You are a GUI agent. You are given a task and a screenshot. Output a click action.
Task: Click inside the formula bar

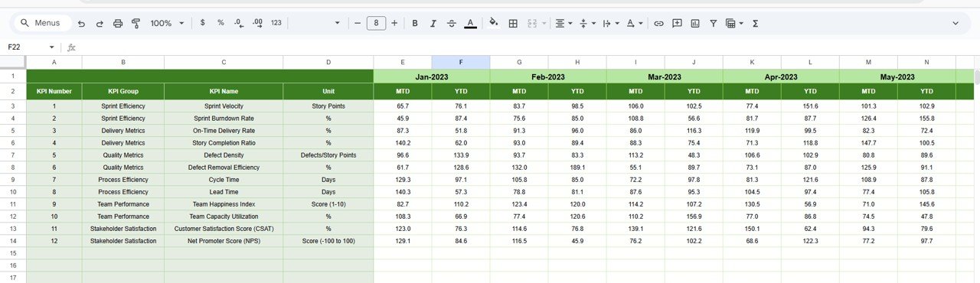[528, 47]
